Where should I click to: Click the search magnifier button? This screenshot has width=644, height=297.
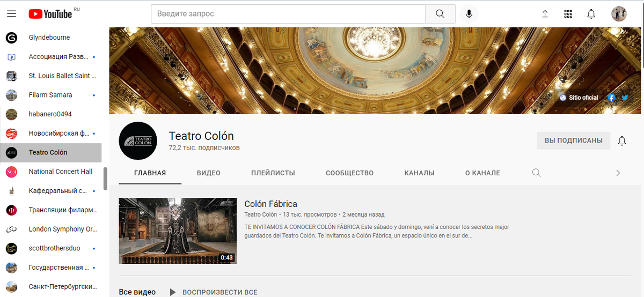click(x=440, y=14)
